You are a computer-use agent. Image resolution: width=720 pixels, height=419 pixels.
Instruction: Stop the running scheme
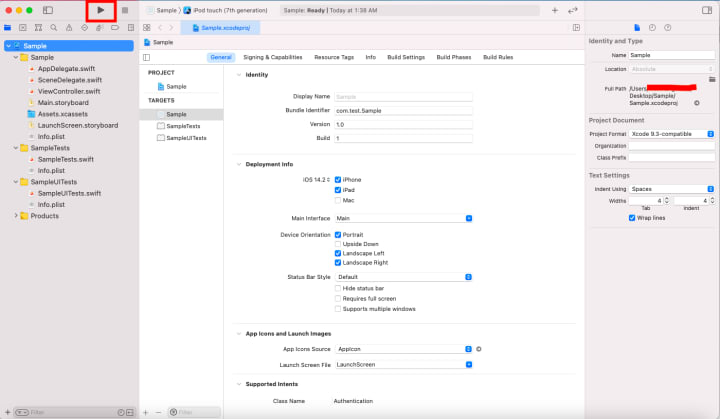(x=124, y=10)
